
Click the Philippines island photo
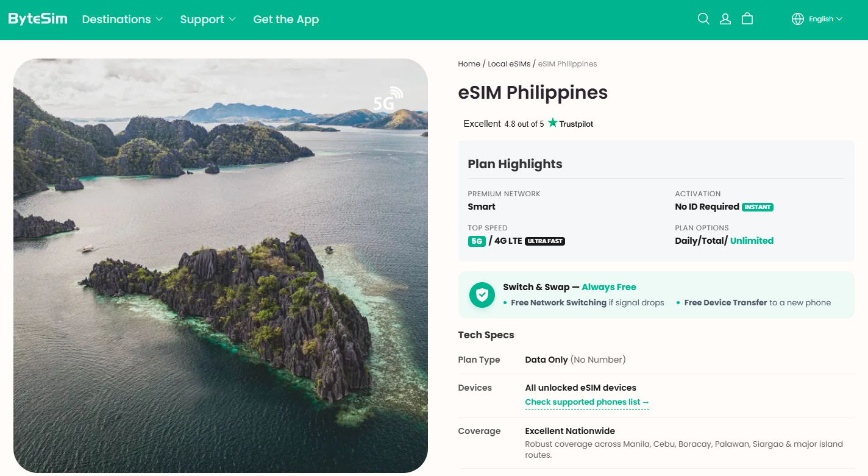[x=221, y=266]
